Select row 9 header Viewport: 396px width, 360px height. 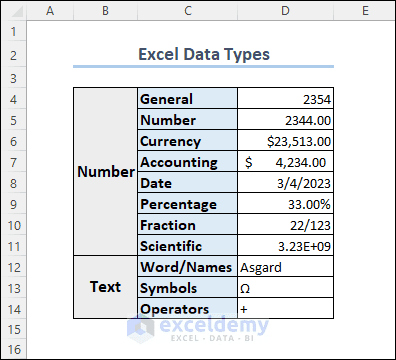point(13,204)
